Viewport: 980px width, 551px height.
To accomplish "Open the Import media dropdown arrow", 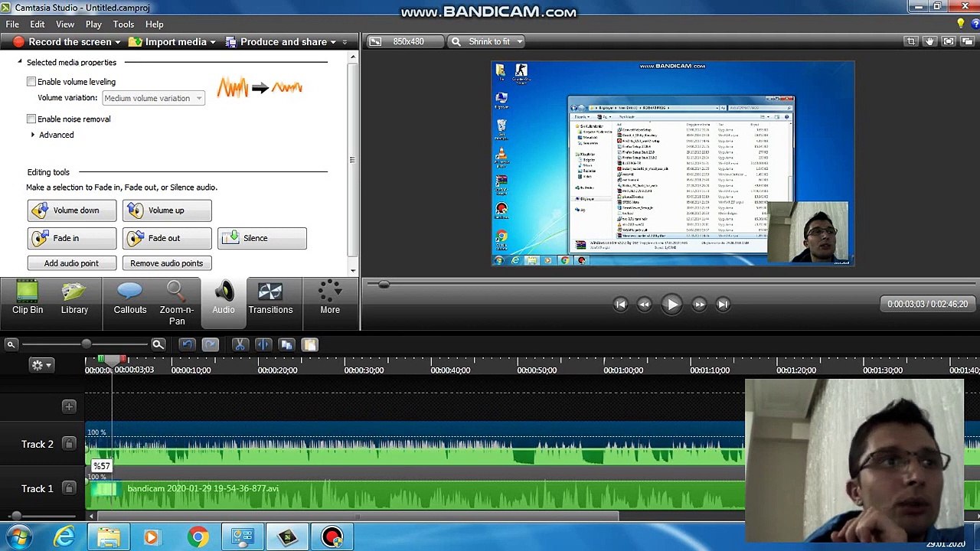I will [213, 42].
